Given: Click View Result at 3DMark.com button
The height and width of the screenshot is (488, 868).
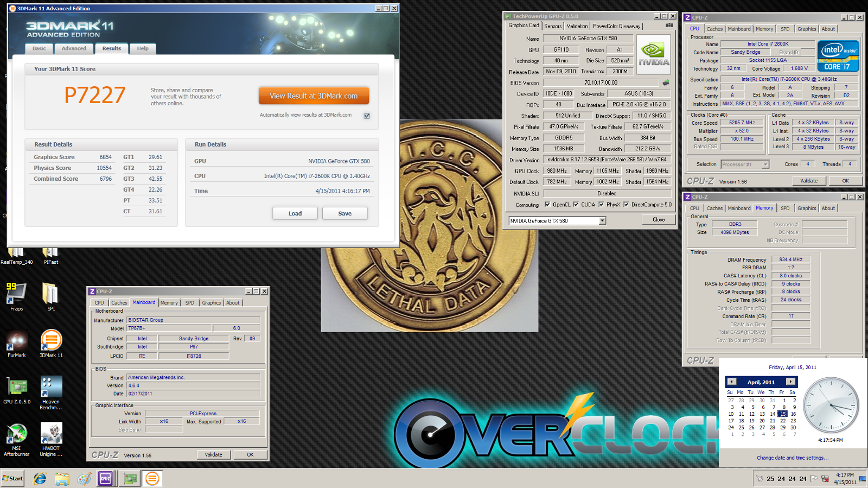Looking at the screenshot, I should [x=314, y=96].
